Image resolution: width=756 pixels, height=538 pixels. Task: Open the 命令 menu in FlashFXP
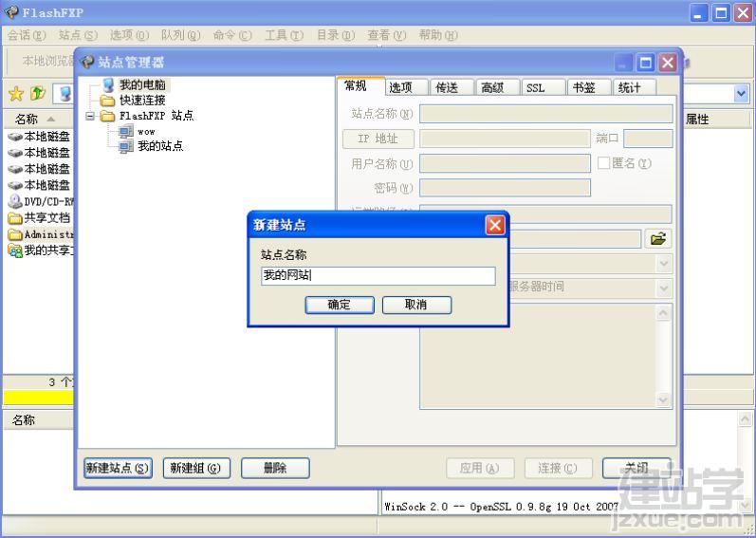(x=232, y=35)
